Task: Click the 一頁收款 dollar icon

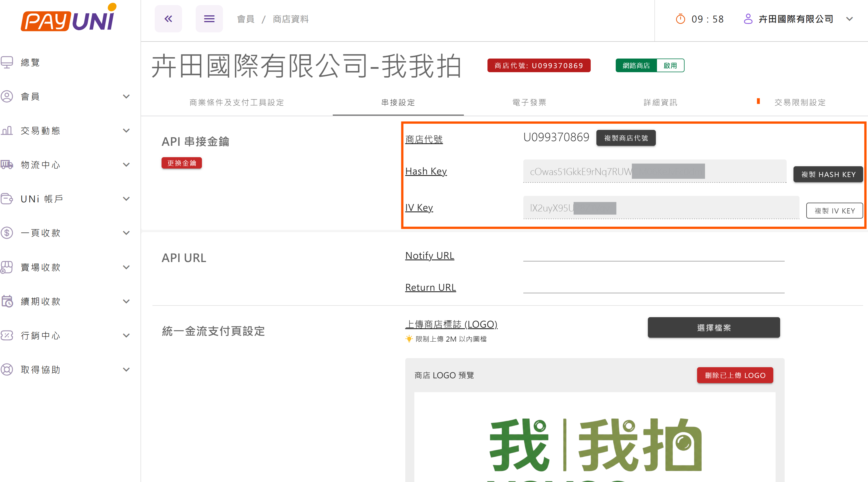Action: (7, 233)
